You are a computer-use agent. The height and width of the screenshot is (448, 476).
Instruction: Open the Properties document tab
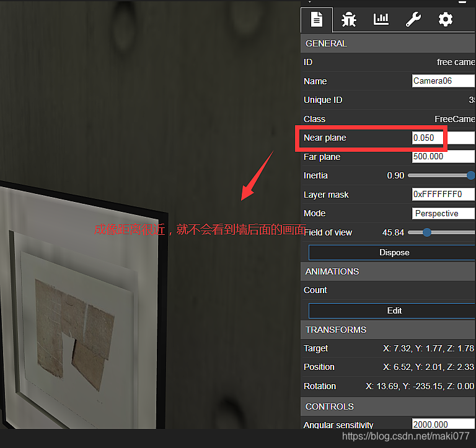pos(317,20)
